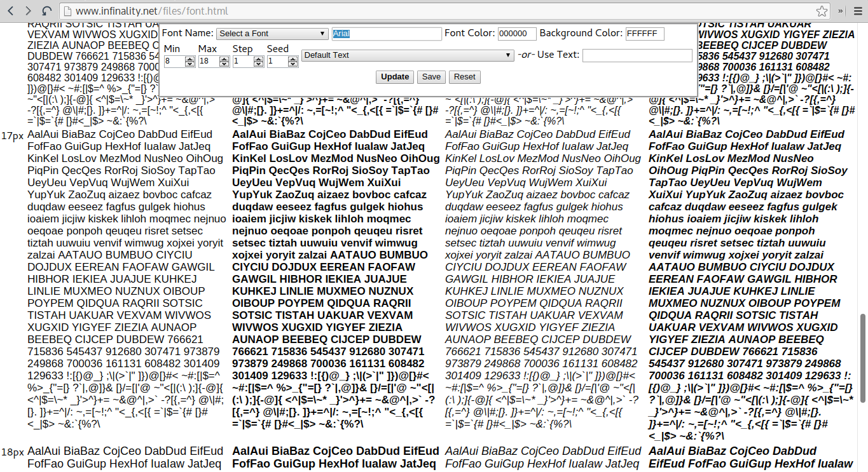The image size is (868, 472).
Task: Click the browser forward arrow
Action: click(29, 11)
